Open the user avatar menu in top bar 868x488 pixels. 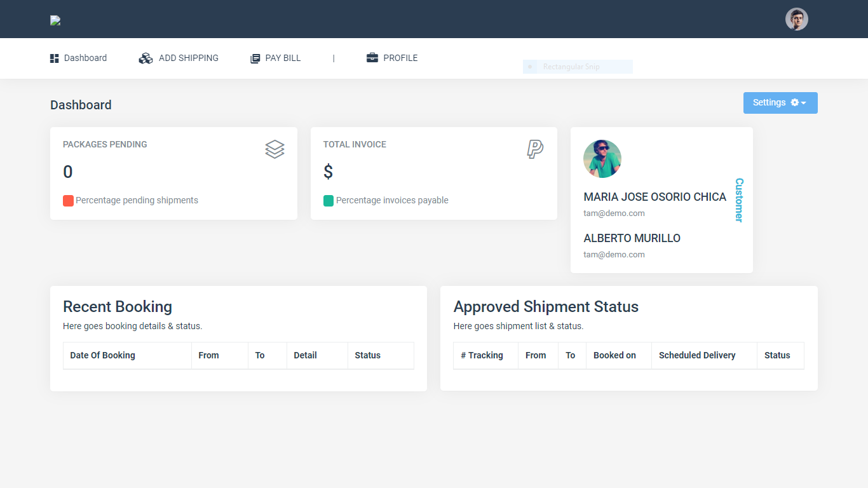coord(796,19)
